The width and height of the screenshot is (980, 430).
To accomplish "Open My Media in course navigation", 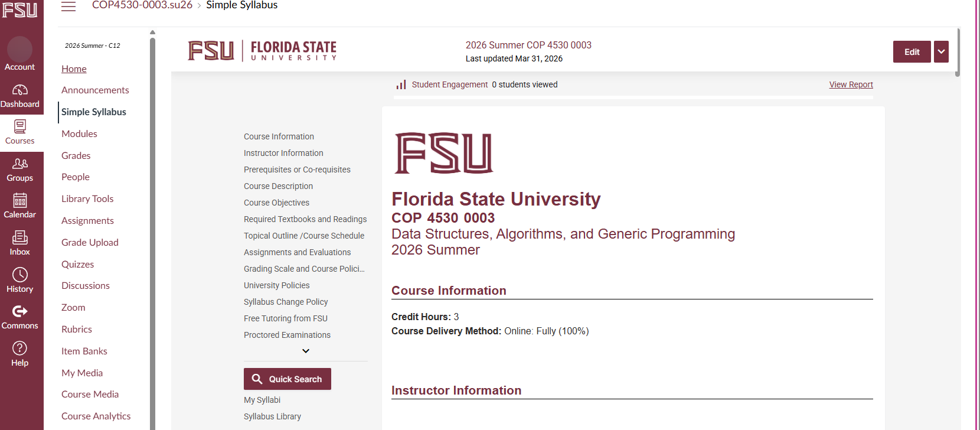I will point(82,373).
